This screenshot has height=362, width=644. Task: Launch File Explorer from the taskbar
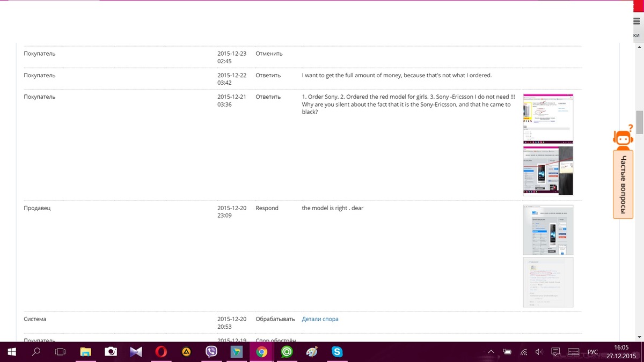pyautogui.click(x=86, y=352)
